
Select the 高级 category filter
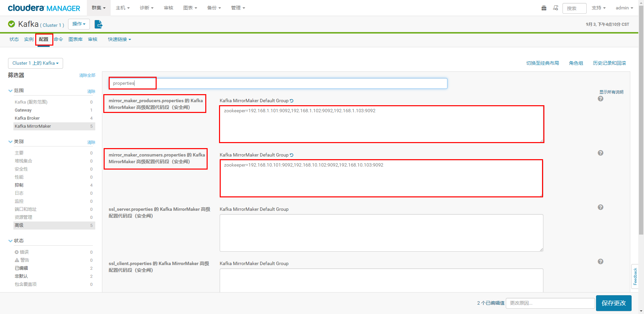pyautogui.click(x=19, y=225)
